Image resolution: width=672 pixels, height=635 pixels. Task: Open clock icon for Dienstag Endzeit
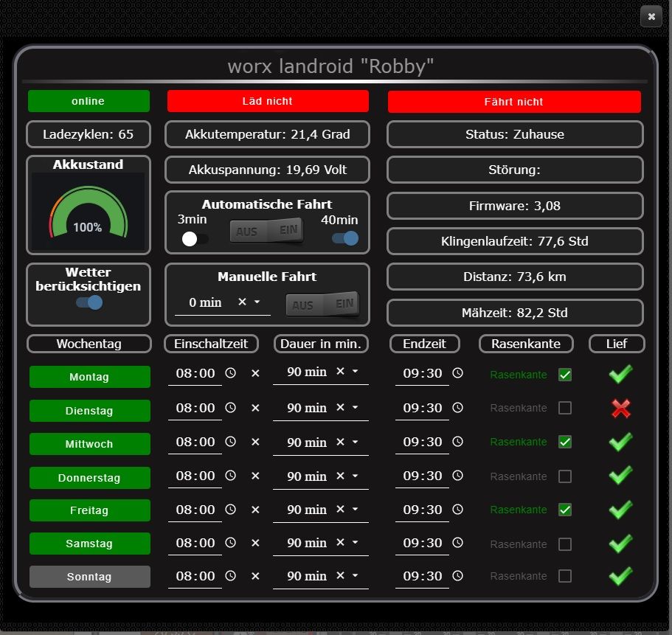click(458, 408)
